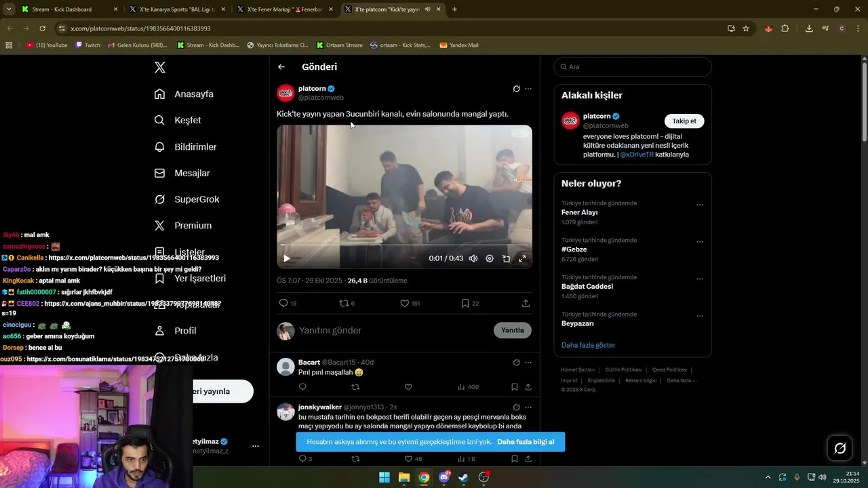
Task: Open browser downloads
Action: tap(809, 28)
